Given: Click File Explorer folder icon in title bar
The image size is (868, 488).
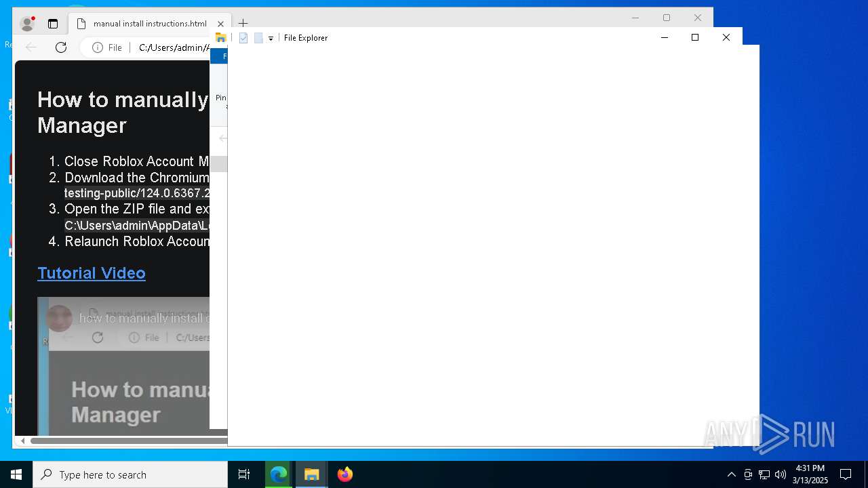Looking at the screenshot, I should click(221, 38).
